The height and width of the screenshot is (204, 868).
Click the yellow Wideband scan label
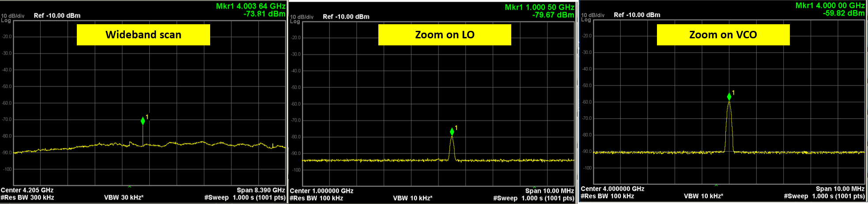[x=143, y=35]
